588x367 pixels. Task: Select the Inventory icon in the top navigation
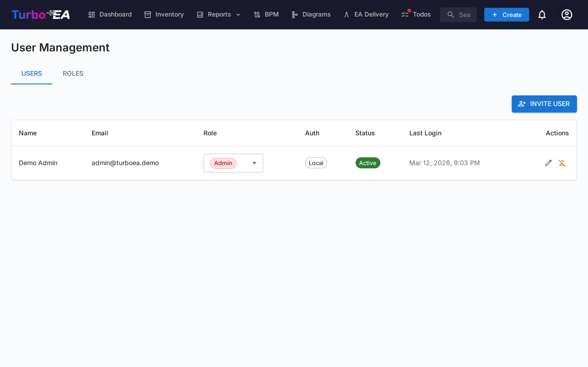pos(148,14)
